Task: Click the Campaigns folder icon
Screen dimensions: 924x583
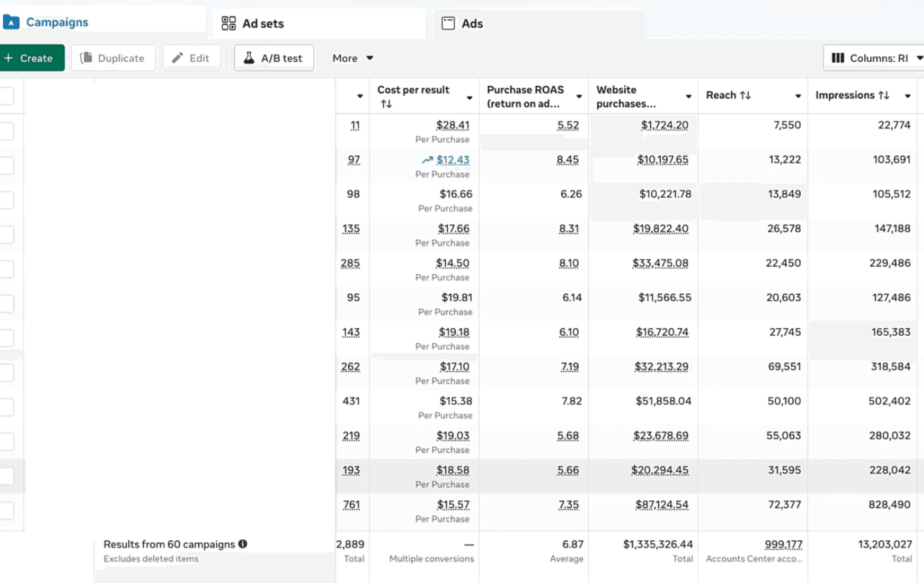Action: [11, 22]
